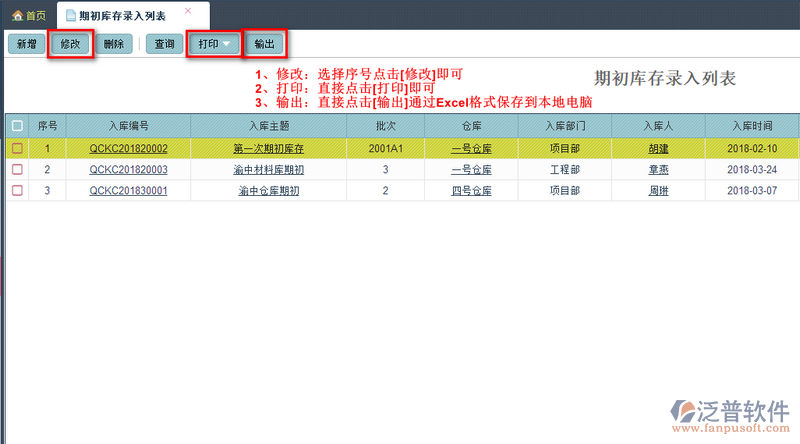
Task: Click 项目部 cell in row 1
Action: (565, 149)
